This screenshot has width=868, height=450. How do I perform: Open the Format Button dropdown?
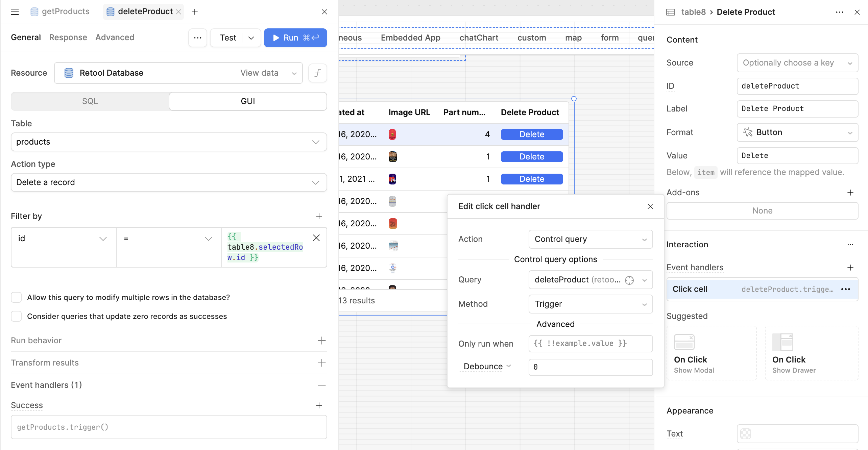point(797,132)
